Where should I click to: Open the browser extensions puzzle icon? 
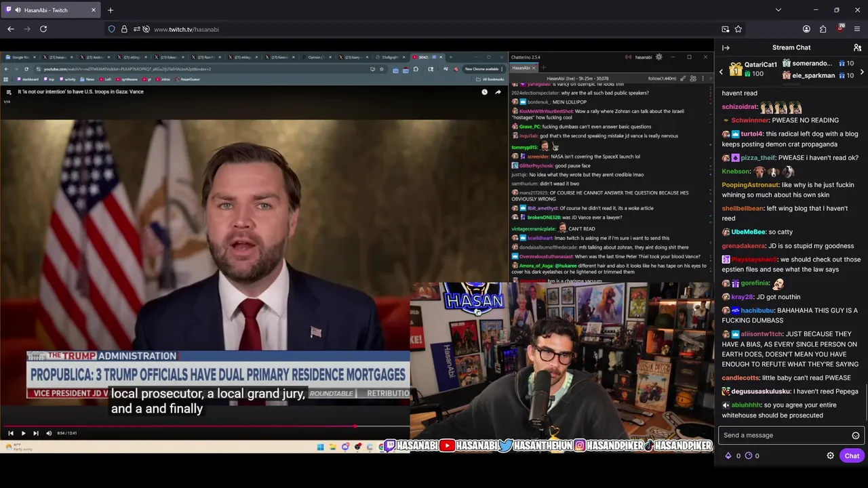point(823,29)
